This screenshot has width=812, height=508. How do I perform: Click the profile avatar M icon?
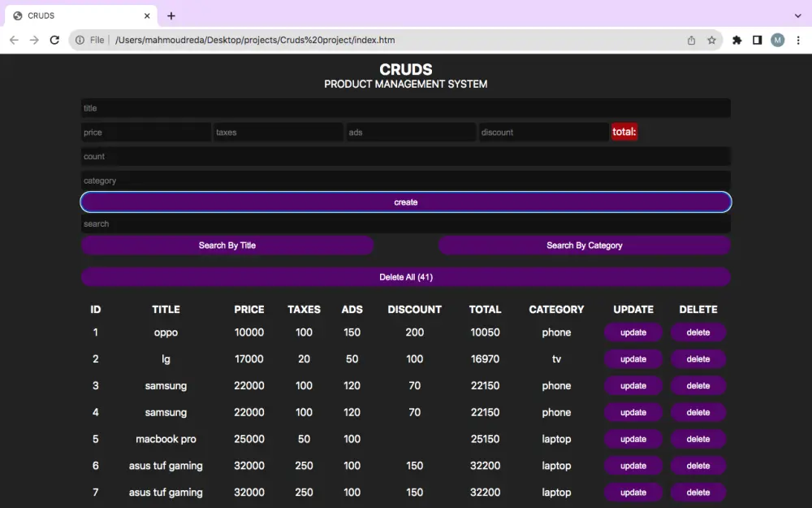click(777, 39)
